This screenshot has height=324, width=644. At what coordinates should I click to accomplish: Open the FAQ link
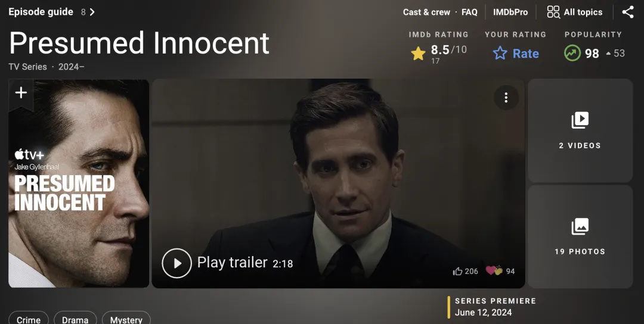469,13
